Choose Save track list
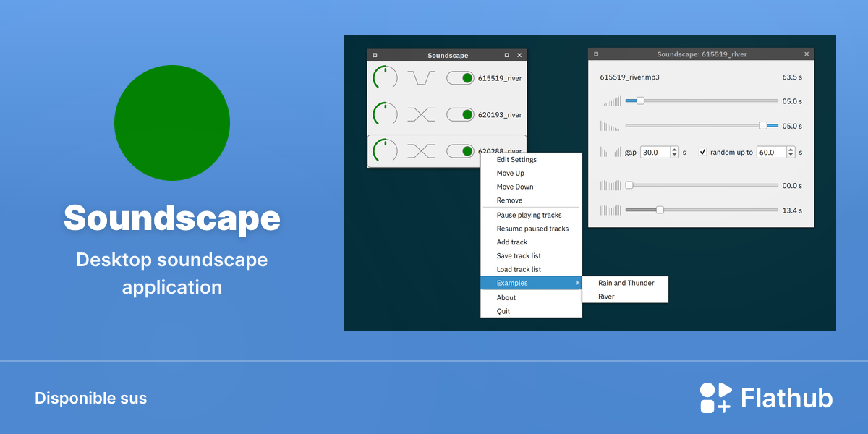Screen dimensions: 868x434 point(531,255)
